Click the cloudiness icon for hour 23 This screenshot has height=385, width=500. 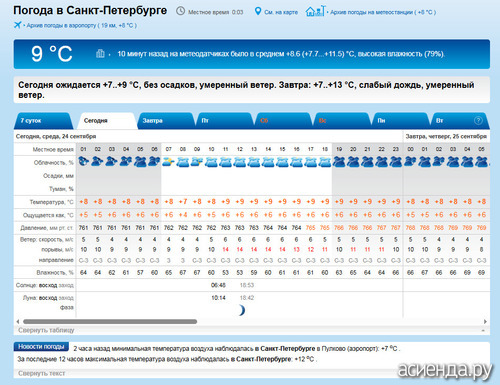point(396,162)
